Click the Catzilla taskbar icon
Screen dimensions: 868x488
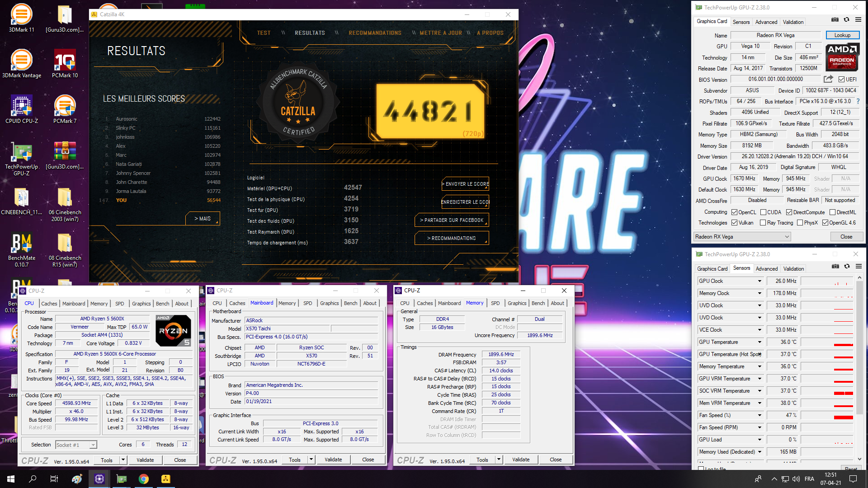[166, 479]
